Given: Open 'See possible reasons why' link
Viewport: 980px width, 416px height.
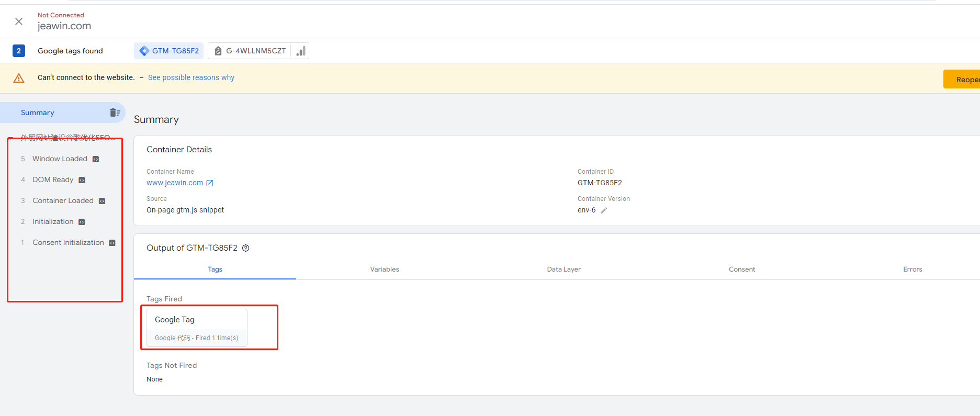Looking at the screenshot, I should click(191, 77).
